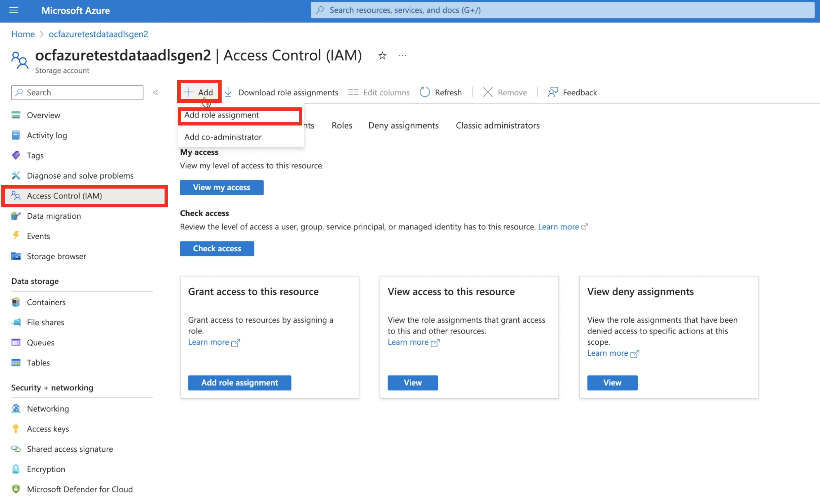Click View in View deny assignments card
This screenshot has height=504, width=820.
point(612,383)
